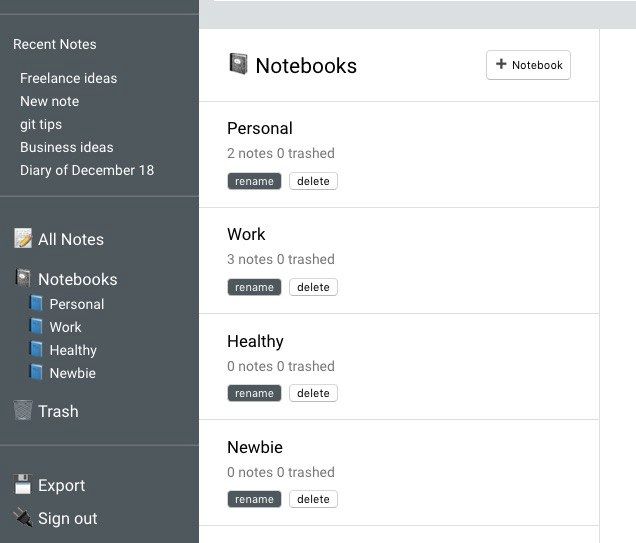Click the blue book icon beside Work
The image size is (636, 543).
[x=37, y=327]
